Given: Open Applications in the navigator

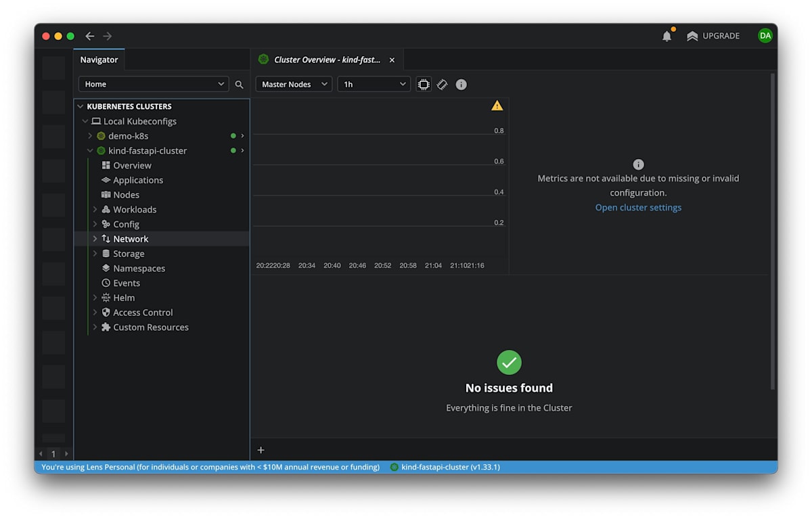Looking at the screenshot, I should pyautogui.click(x=138, y=180).
